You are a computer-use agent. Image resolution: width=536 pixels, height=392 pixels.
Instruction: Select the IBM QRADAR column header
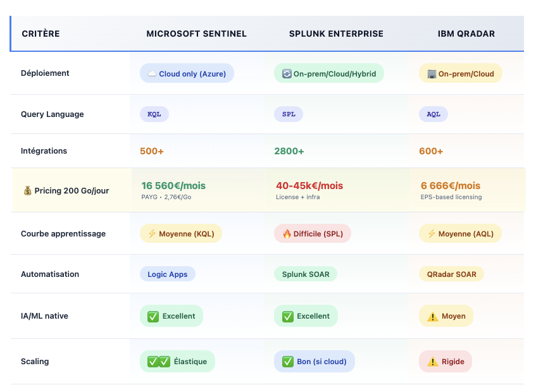466,34
